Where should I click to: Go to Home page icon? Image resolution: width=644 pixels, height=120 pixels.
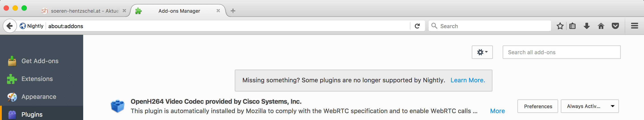pyautogui.click(x=601, y=26)
